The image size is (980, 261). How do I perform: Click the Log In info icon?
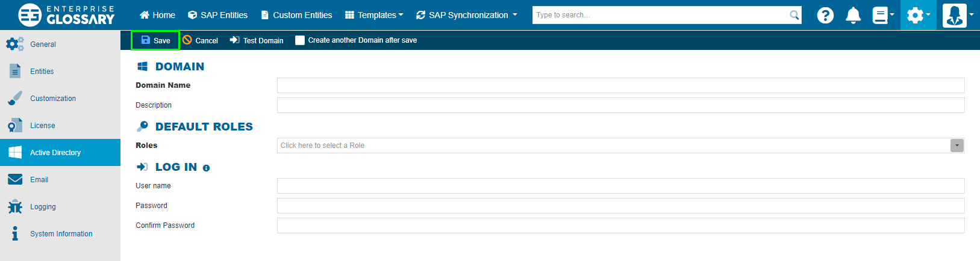(206, 168)
